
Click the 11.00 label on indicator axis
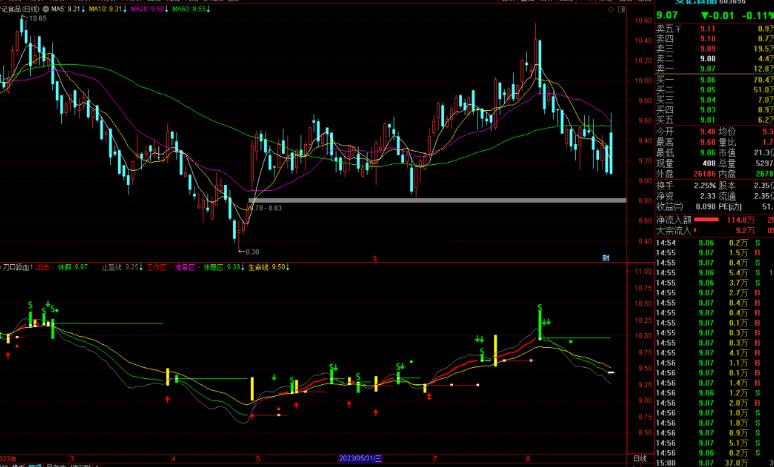644,272
